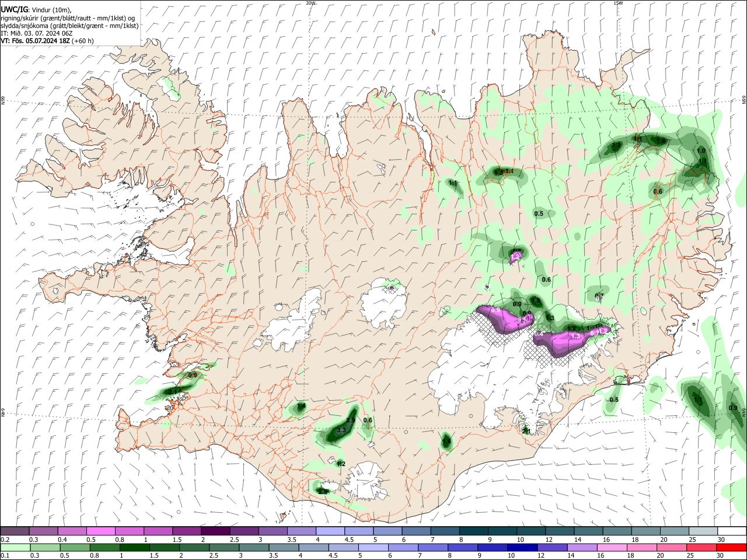Select the 2.5 grey-green rain legend swatch

pos(224,547)
